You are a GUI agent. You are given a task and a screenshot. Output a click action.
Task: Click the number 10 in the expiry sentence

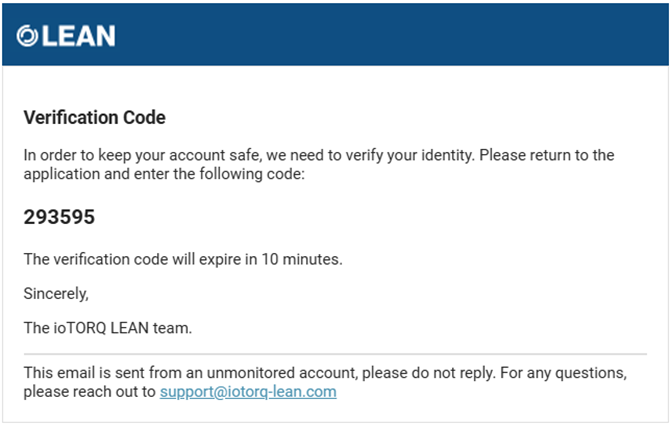[270, 259]
